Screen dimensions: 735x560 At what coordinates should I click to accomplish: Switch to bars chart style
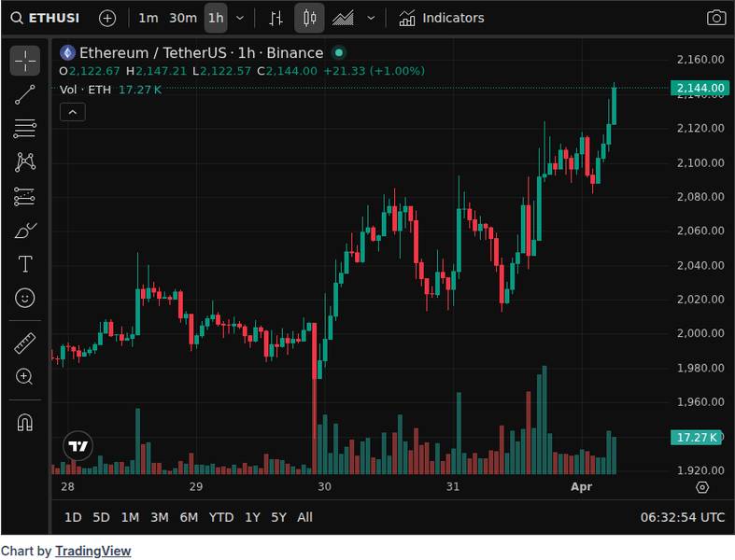[x=276, y=19]
